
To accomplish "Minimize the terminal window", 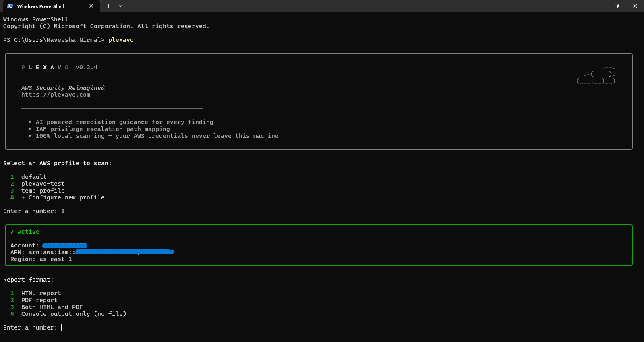I will 598,6.
